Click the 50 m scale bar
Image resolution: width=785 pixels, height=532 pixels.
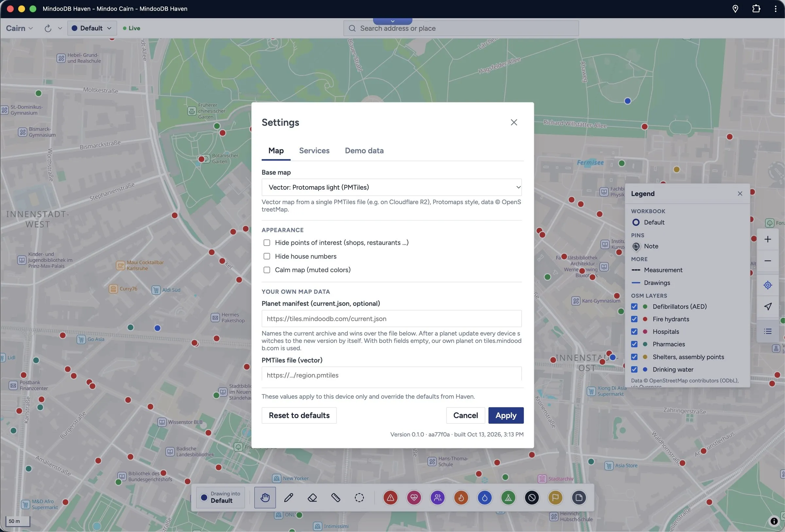click(x=18, y=521)
